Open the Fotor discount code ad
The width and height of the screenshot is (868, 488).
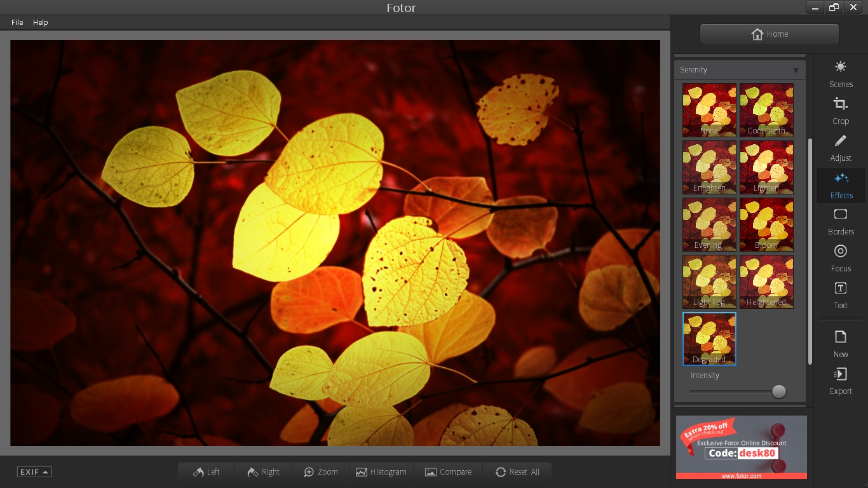click(742, 447)
